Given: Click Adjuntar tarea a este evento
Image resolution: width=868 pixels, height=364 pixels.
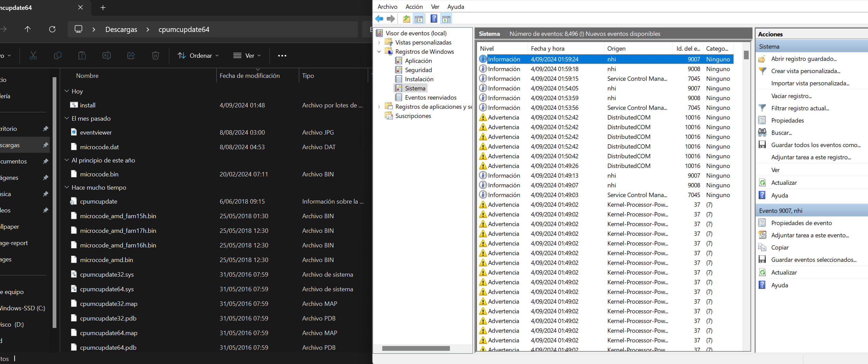Looking at the screenshot, I should [x=810, y=235].
